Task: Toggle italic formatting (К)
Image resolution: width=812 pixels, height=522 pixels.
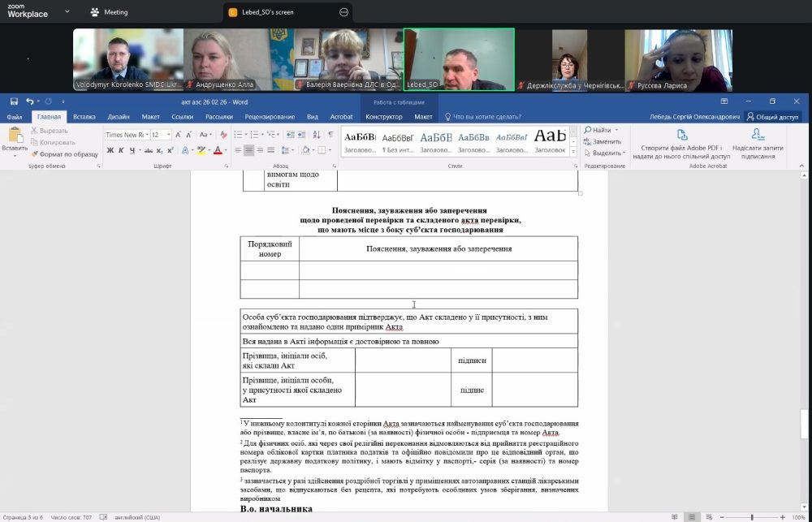Action: [121, 150]
